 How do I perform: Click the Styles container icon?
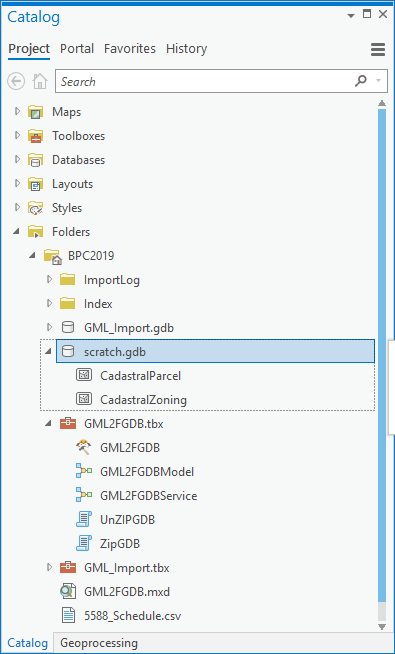pos(35,208)
